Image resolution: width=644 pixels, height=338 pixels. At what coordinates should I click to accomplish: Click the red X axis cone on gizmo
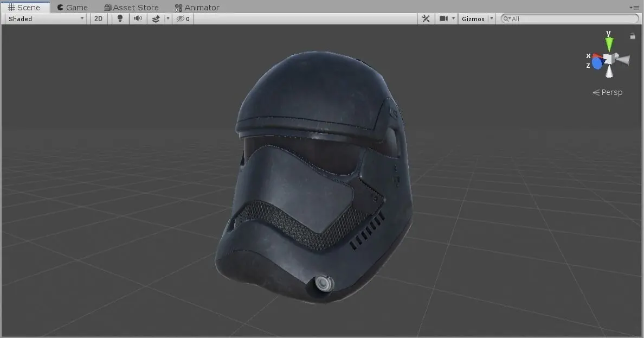coord(597,56)
